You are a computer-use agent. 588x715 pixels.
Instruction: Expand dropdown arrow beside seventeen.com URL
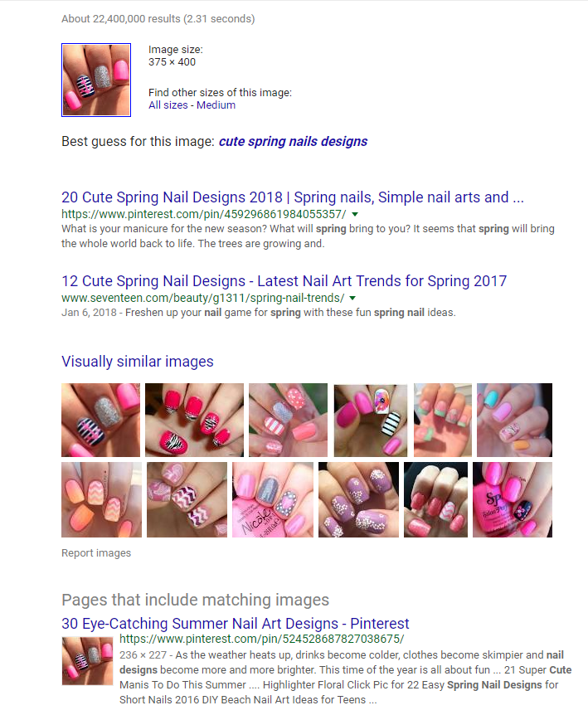[x=352, y=298]
